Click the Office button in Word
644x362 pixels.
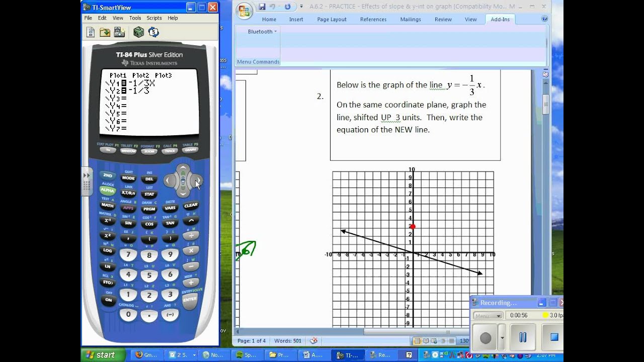(x=244, y=12)
